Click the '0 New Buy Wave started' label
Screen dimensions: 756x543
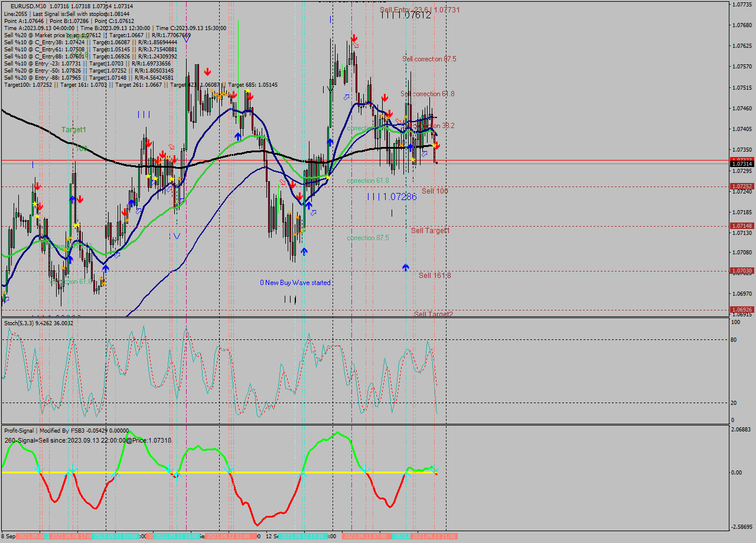(x=295, y=283)
